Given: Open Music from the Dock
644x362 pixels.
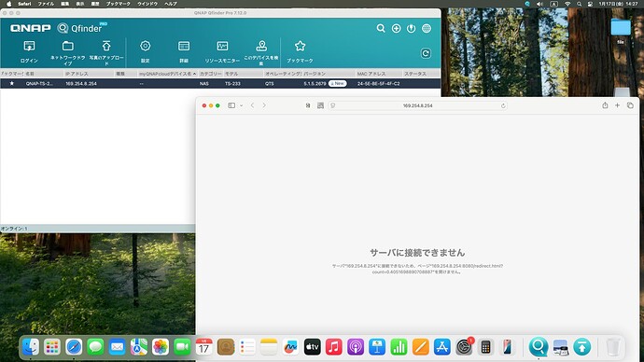Looking at the screenshot, I should pyautogui.click(x=334, y=347).
